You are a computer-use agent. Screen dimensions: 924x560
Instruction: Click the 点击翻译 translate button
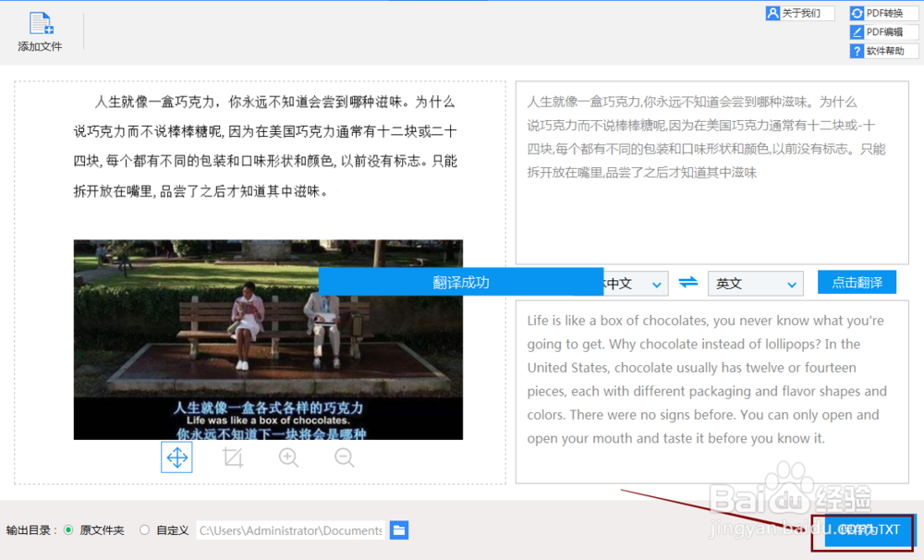click(x=857, y=283)
